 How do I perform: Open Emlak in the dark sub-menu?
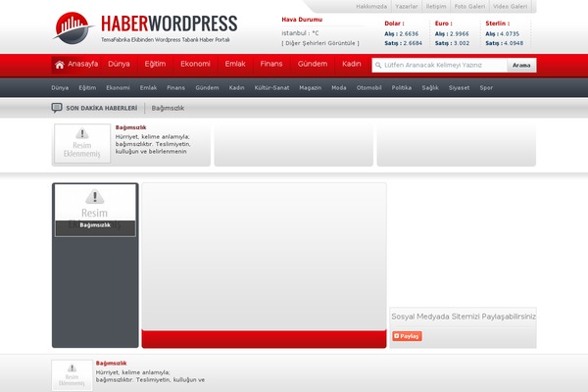[148, 88]
